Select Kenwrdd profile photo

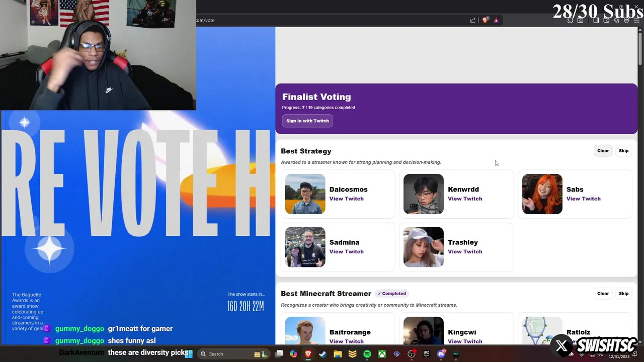(424, 194)
